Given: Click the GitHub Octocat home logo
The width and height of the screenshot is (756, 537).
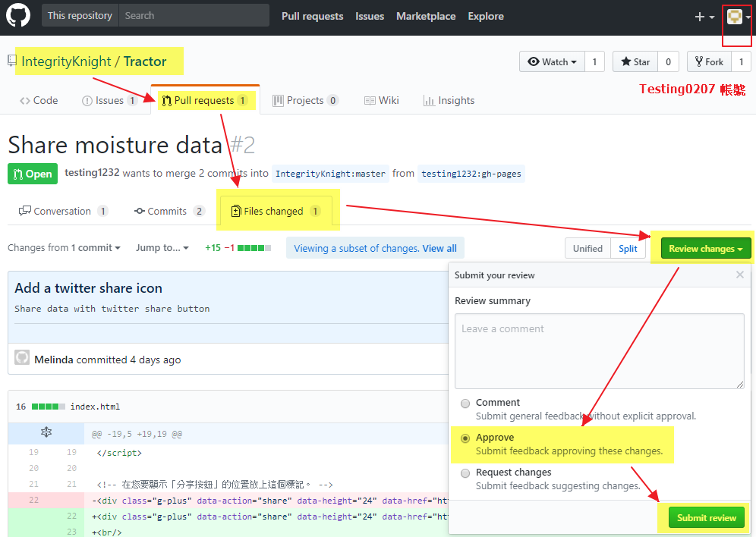Looking at the screenshot, I should click(17, 16).
